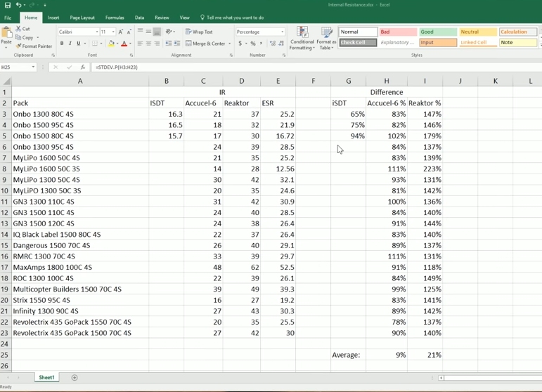Click Increase Decimal icon
The height and width of the screenshot is (392, 542).
click(273, 43)
